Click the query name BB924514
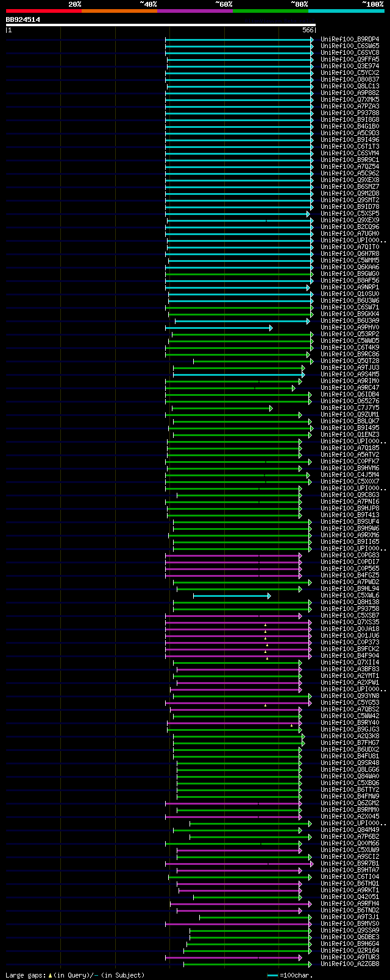 23,19
